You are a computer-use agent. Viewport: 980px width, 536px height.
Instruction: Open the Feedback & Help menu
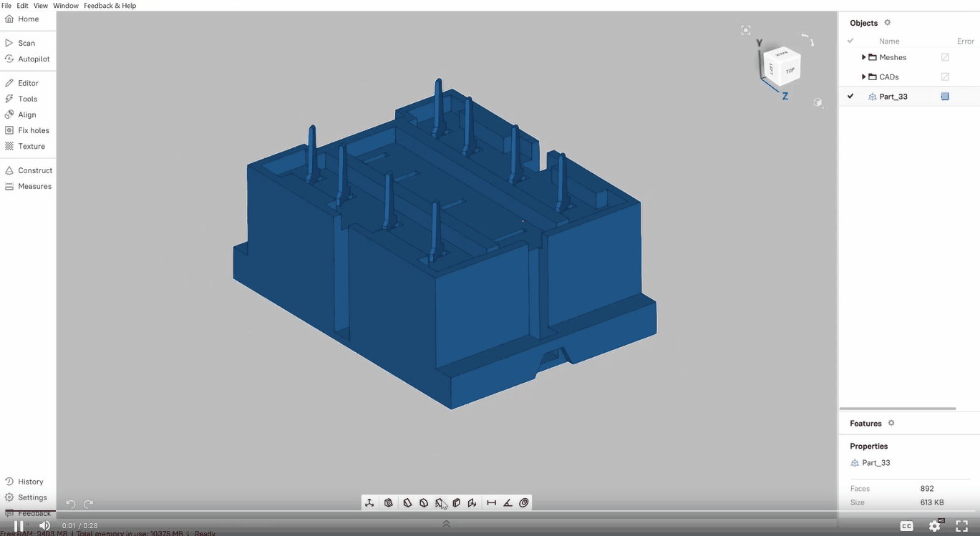pos(110,5)
